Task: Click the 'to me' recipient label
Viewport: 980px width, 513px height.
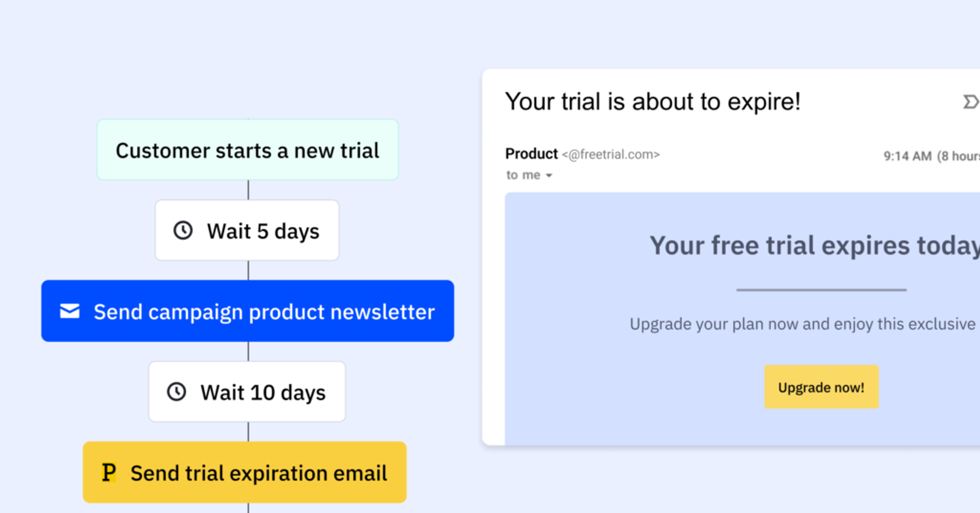Action: (x=523, y=175)
